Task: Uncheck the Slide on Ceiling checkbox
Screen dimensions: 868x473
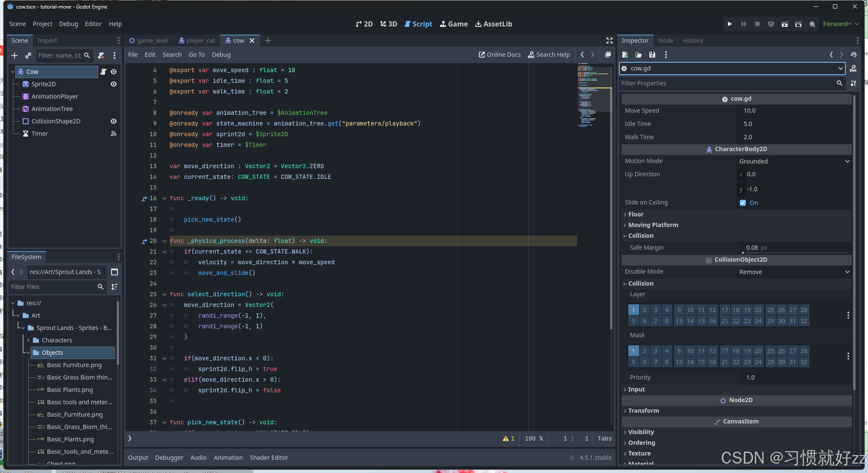Action: coord(743,203)
